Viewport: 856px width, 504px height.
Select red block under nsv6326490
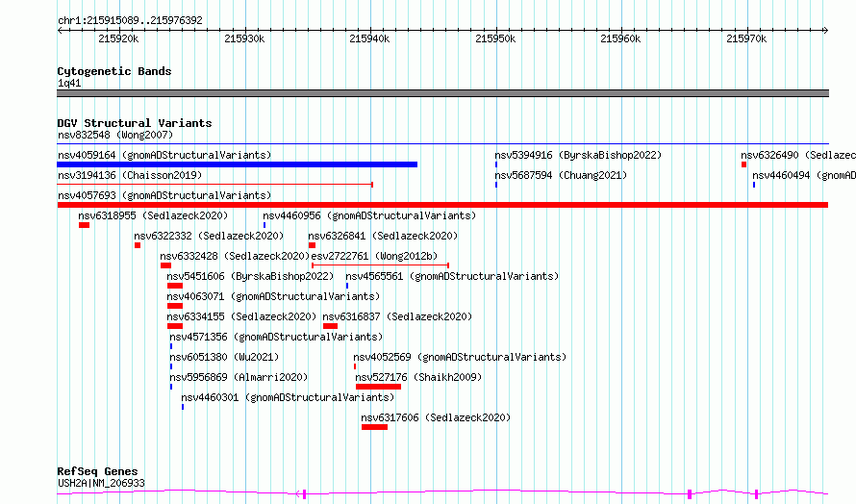point(743,164)
